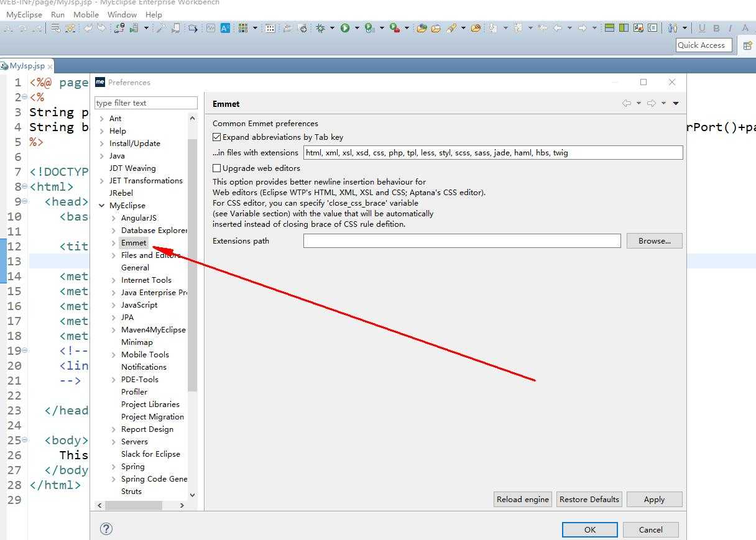Click the Preferences forward navigation arrow
Screen dimensions: 756x540
pyautogui.click(x=652, y=103)
